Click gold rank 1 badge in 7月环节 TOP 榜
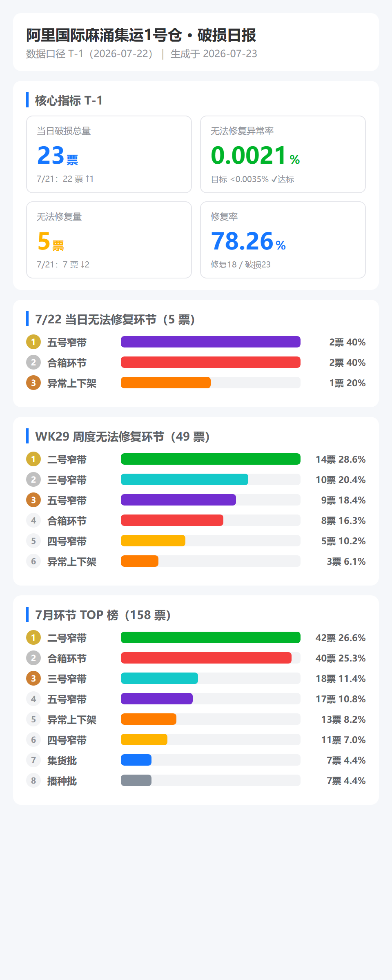 pos(33,637)
